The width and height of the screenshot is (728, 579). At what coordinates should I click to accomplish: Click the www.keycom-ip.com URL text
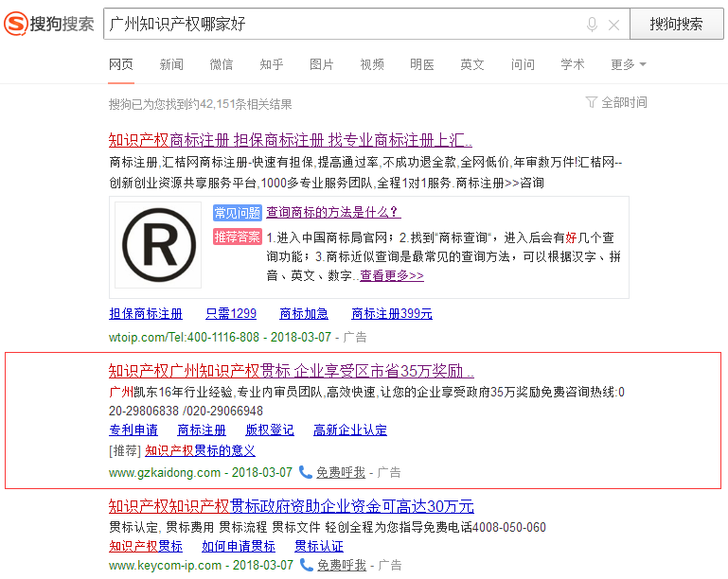coord(165,566)
